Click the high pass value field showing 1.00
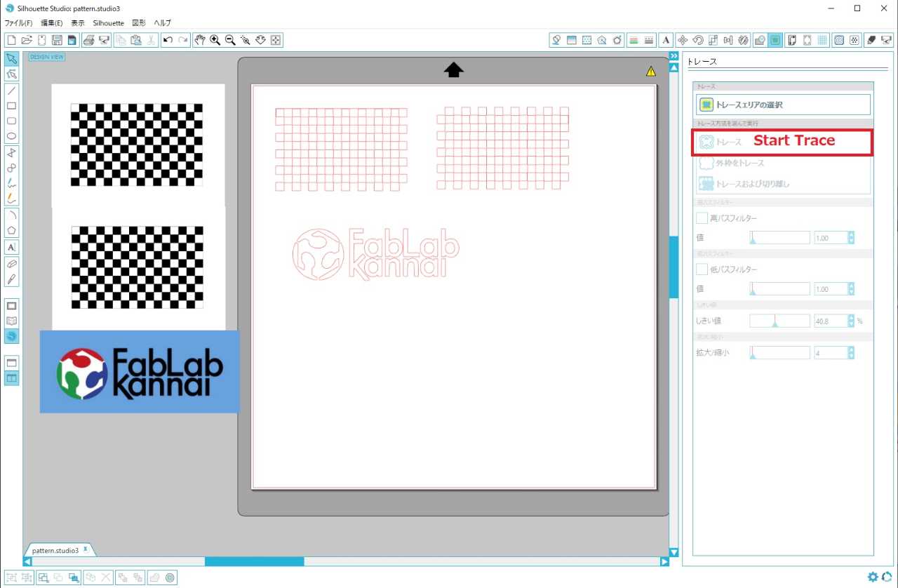The width and height of the screenshot is (898, 588). 831,238
